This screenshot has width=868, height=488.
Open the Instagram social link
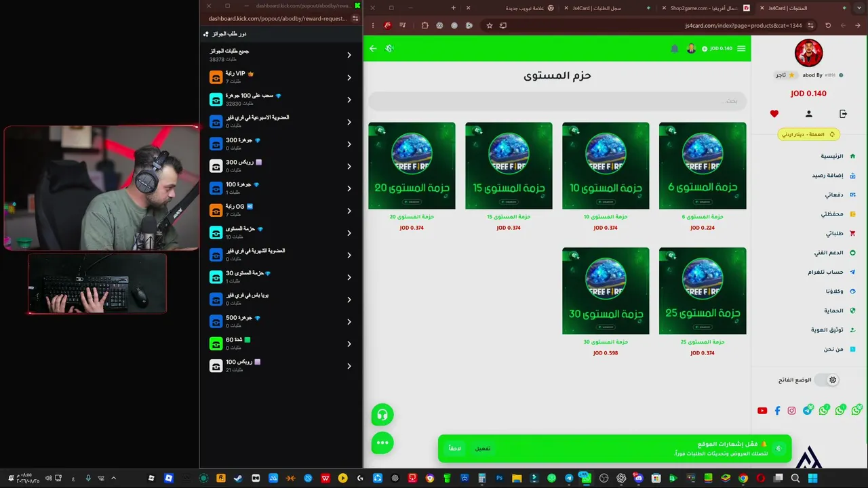coord(791,411)
